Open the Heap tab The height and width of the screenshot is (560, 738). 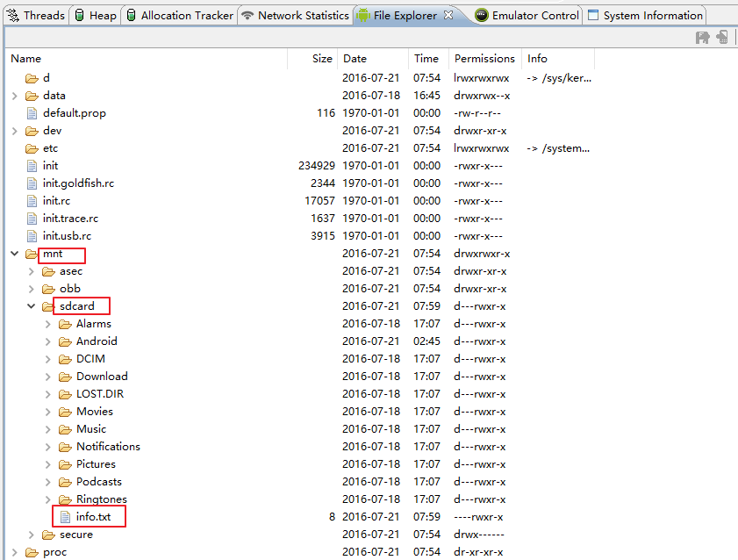click(96, 16)
